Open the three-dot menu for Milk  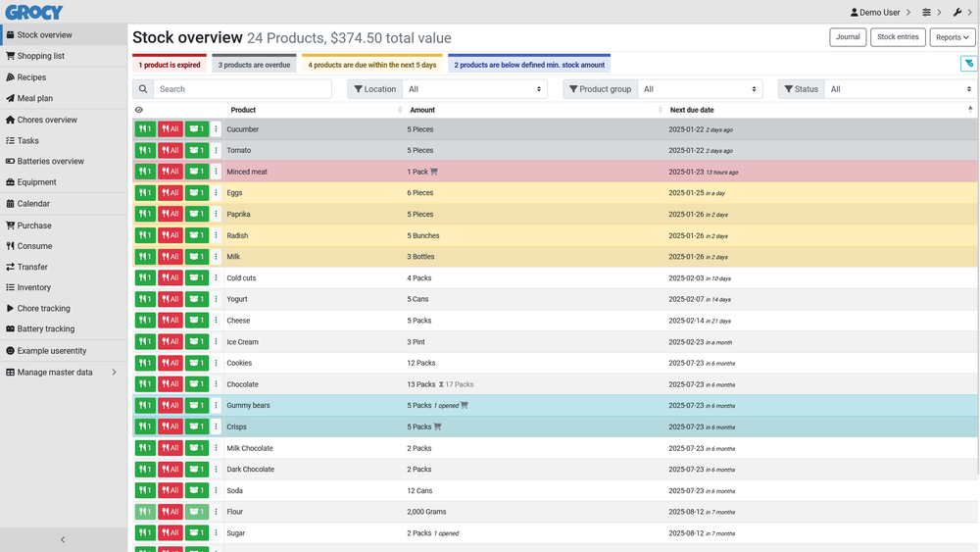(x=217, y=257)
